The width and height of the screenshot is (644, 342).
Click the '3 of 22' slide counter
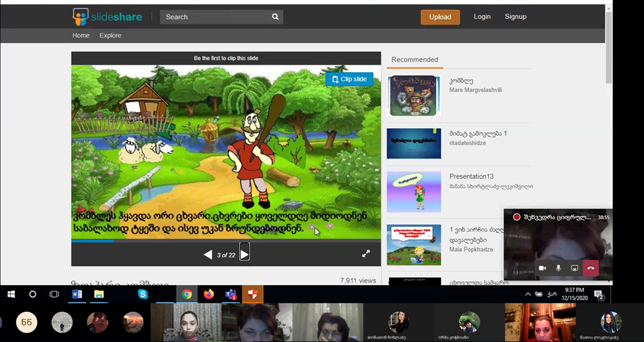pyautogui.click(x=226, y=256)
